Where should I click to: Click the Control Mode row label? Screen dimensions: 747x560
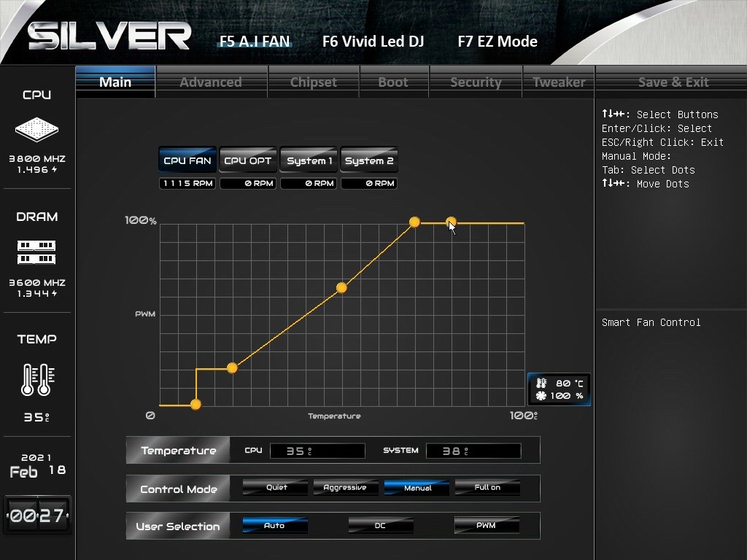[178, 489]
